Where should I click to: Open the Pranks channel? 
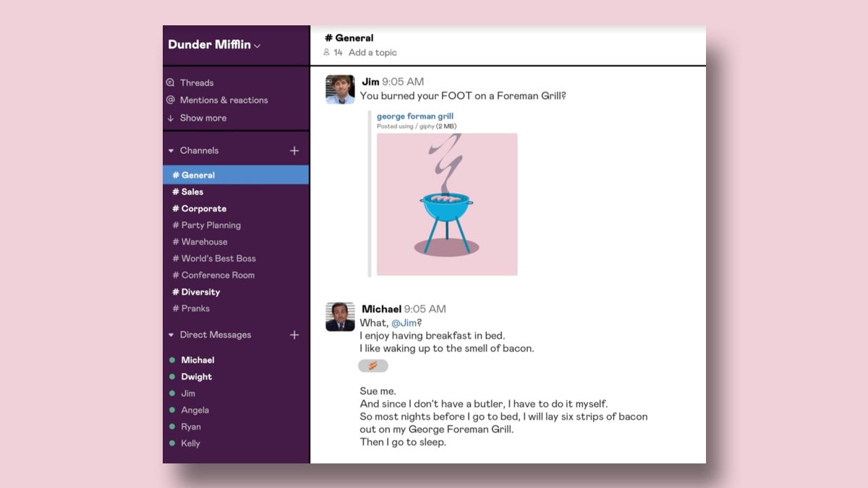click(x=195, y=308)
